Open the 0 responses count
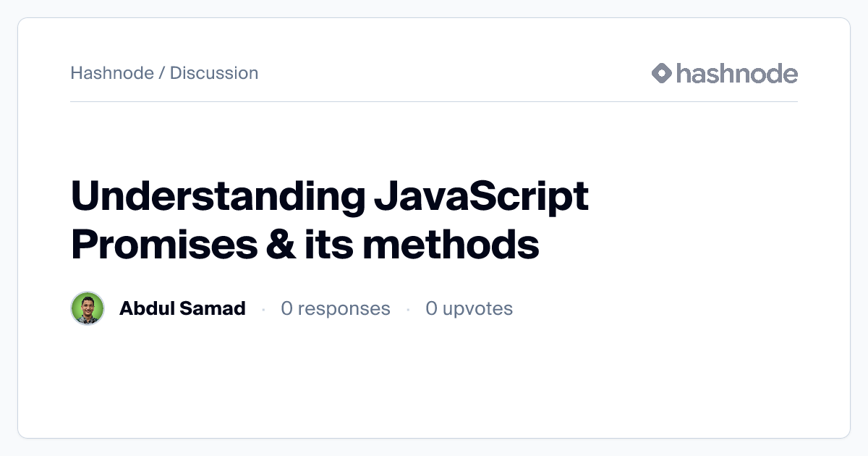Image resolution: width=868 pixels, height=456 pixels. tap(336, 309)
